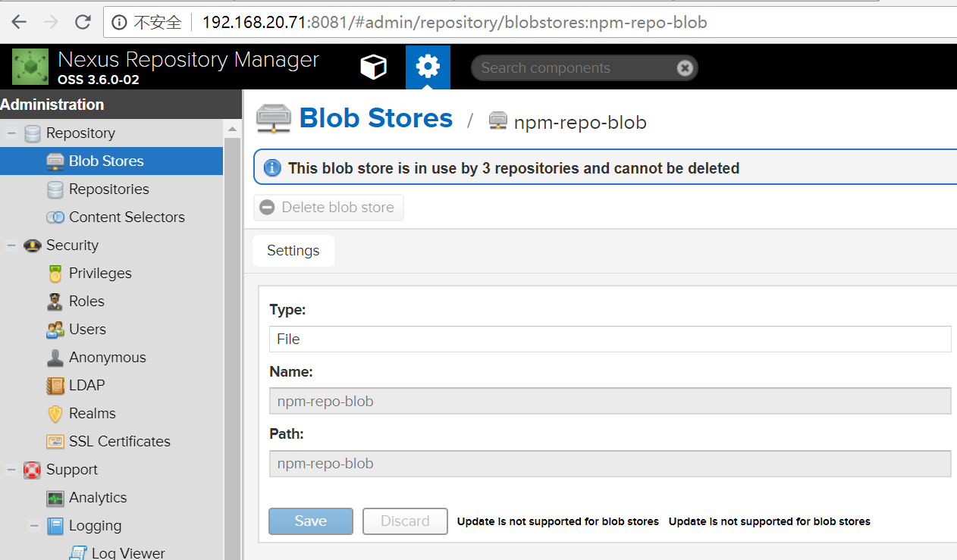Viewport: 957px width, 560px height.
Task: Click the Save button
Action: coord(311,521)
